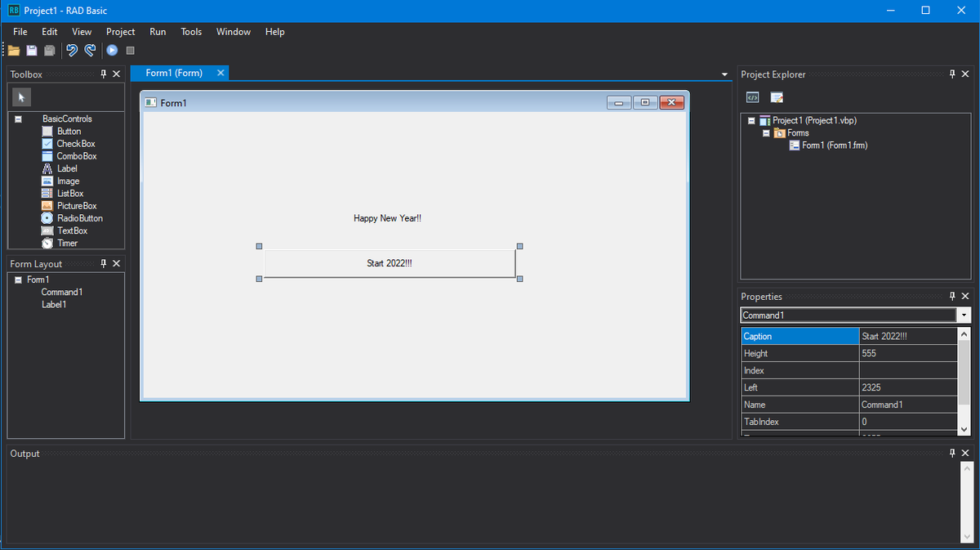Toggle the pin on Properties panel
Image resolution: width=980 pixels, height=550 pixels.
pos(952,297)
